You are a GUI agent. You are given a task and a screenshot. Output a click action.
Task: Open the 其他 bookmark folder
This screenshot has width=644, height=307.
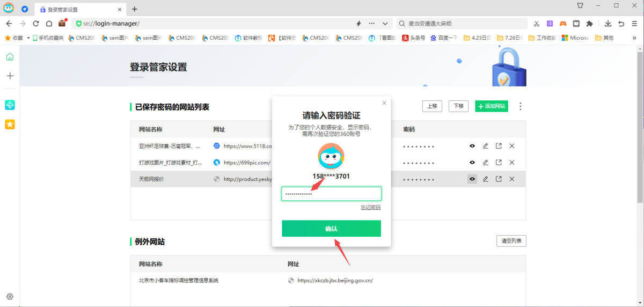(x=604, y=38)
